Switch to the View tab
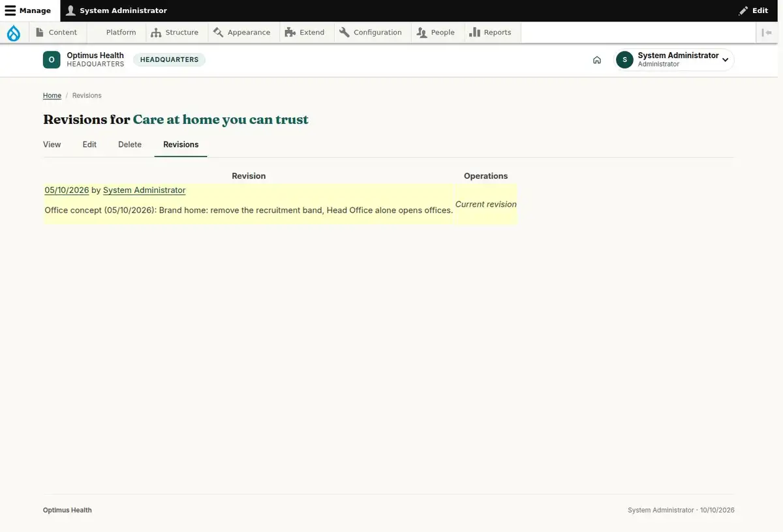783x532 pixels. click(x=52, y=145)
